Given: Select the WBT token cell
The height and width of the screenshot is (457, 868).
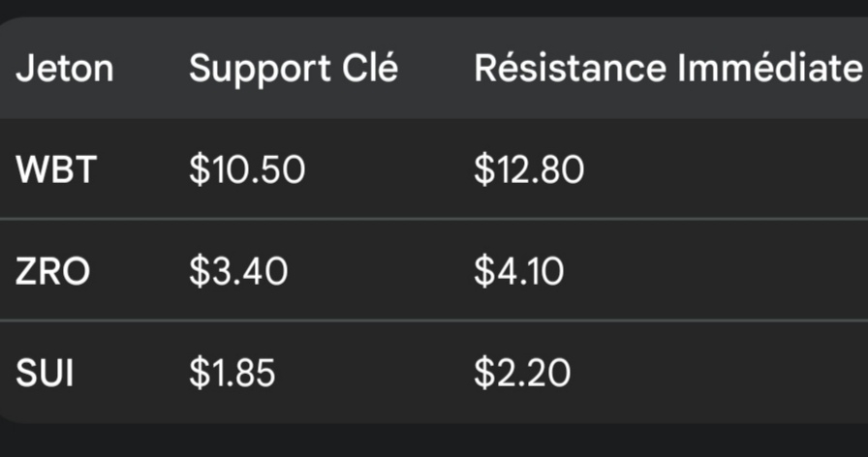Looking at the screenshot, I should [x=55, y=170].
